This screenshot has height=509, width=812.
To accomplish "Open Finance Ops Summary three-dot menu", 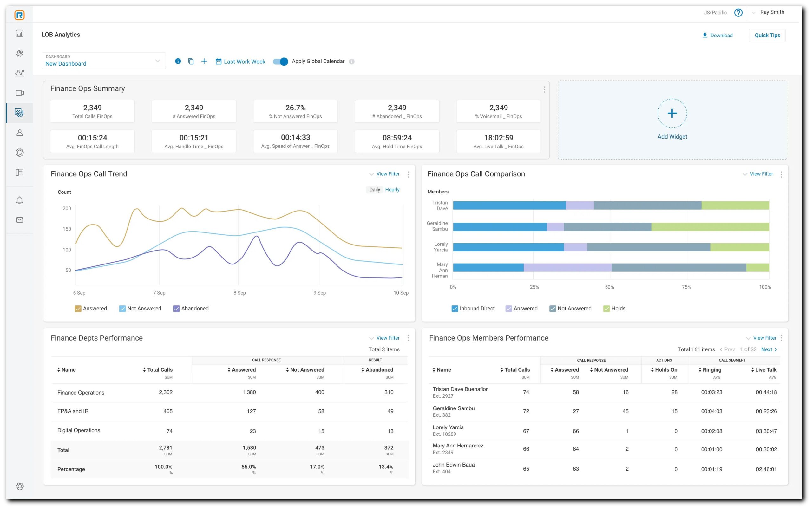I will (544, 89).
